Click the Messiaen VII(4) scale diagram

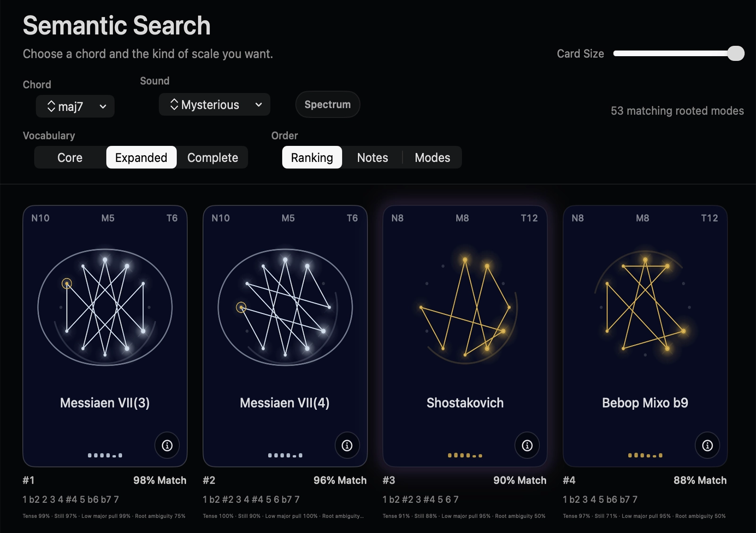pos(285,307)
